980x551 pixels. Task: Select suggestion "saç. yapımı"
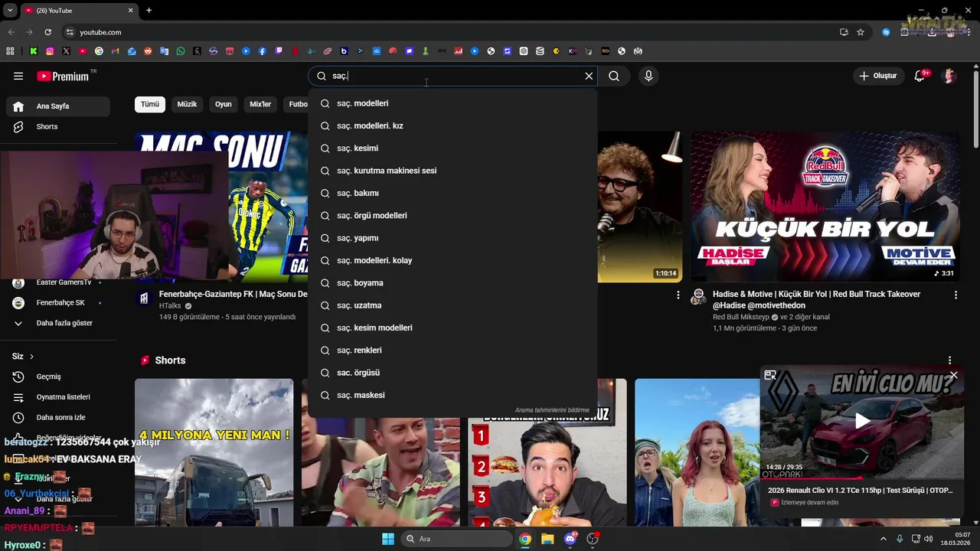click(452, 238)
